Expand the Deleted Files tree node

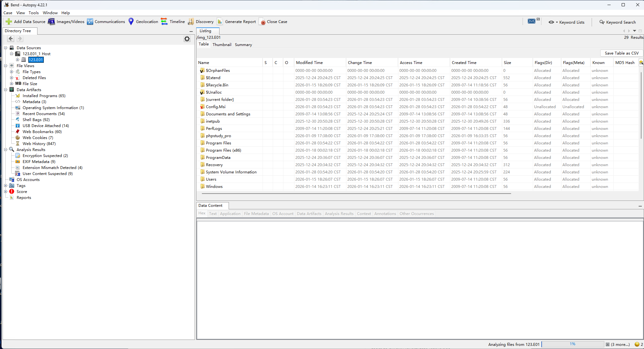click(x=12, y=78)
